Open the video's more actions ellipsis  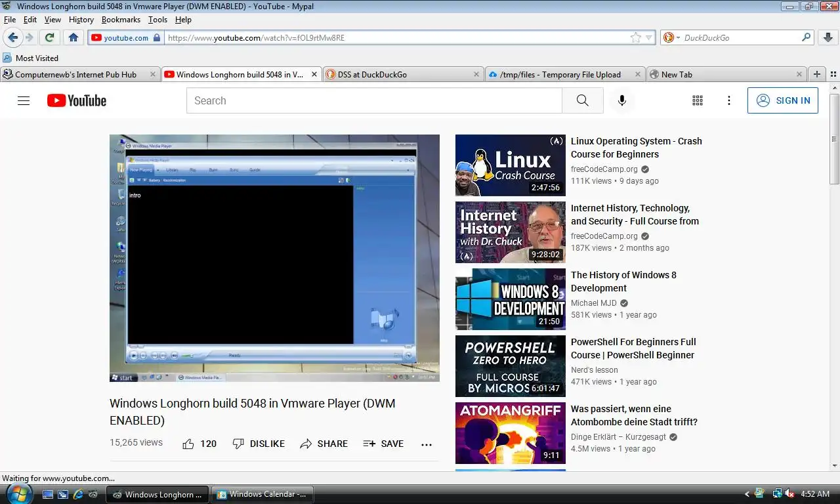[427, 444]
